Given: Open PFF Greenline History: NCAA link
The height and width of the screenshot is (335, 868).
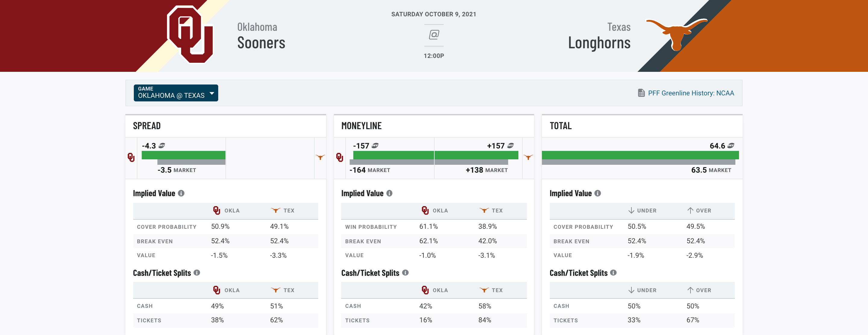Looking at the screenshot, I should tap(691, 93).
